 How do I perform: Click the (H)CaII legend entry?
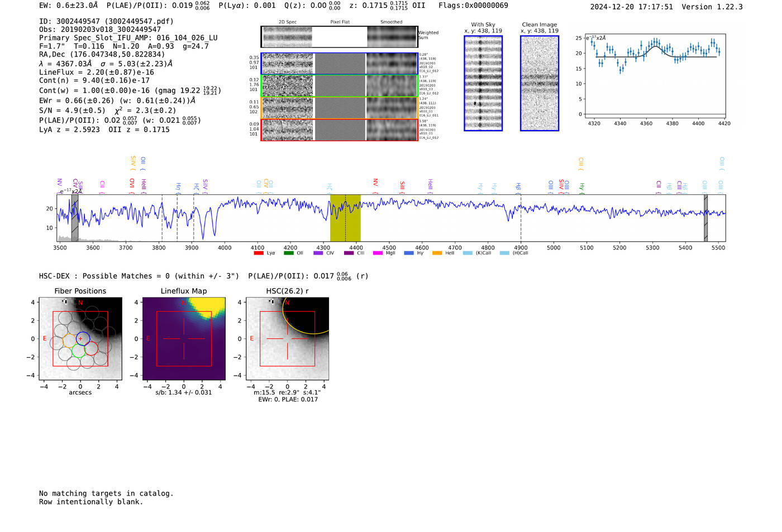(x=514, y=253)
